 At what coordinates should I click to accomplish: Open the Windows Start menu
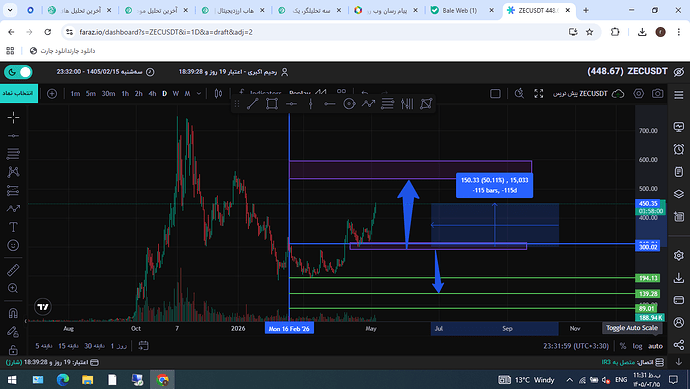(x=12, y=379)
